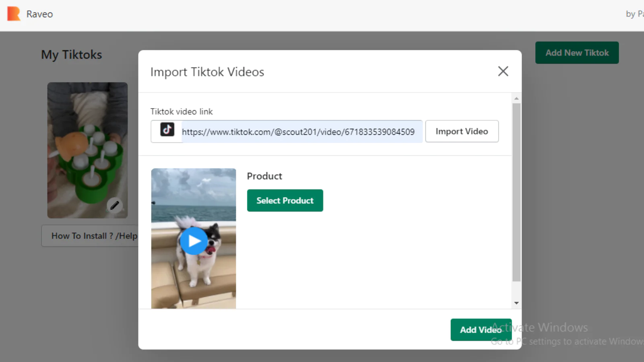
Task: Click the dialog's vertical scrollbar thumb
Action: tap(516, 192)
